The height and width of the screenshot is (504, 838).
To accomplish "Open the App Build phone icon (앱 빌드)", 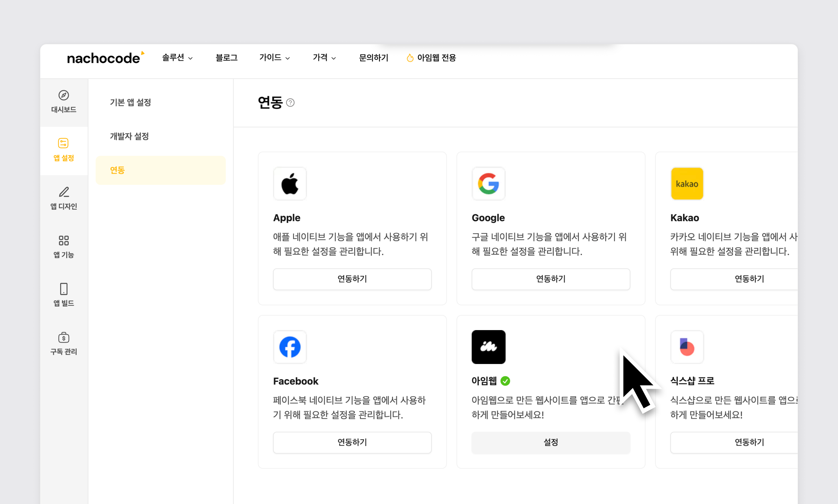I will coord(64,289).
